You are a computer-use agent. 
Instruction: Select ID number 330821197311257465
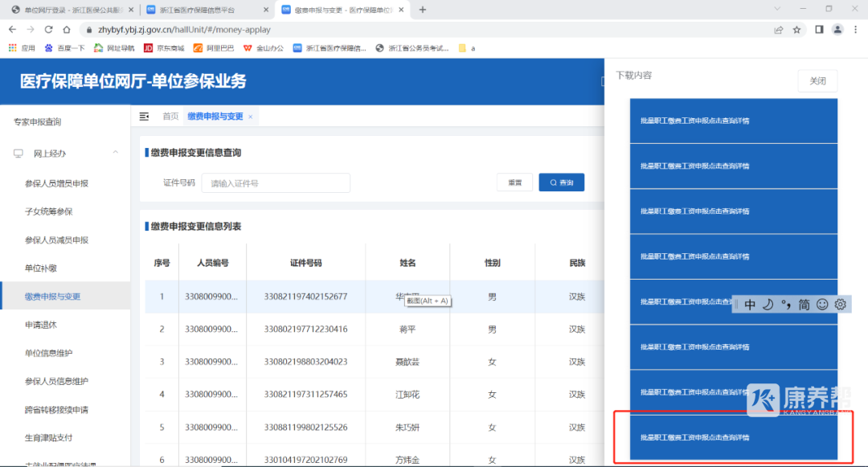(305, 395)
